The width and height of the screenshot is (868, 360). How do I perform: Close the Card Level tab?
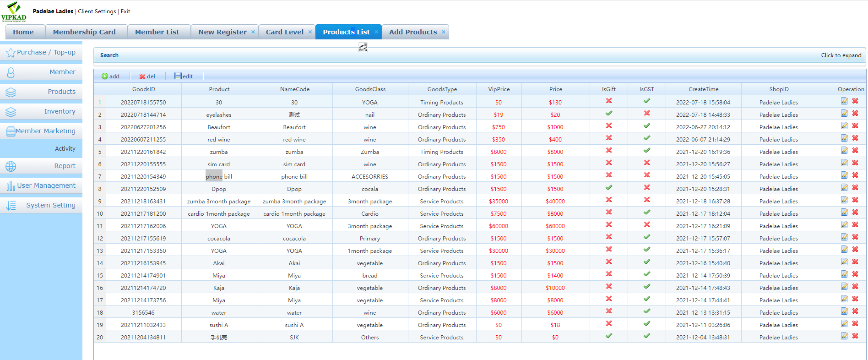310,32
